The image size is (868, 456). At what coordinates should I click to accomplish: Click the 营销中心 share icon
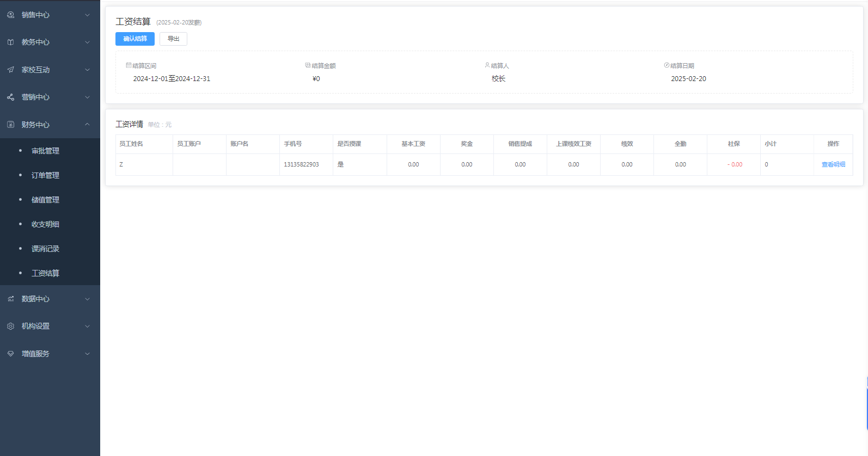pos(11,97)
